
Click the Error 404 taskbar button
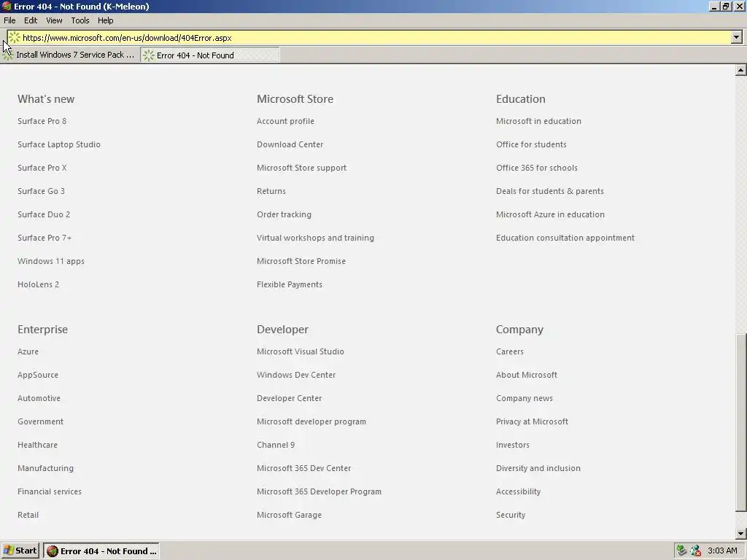[x=101, y=551]
